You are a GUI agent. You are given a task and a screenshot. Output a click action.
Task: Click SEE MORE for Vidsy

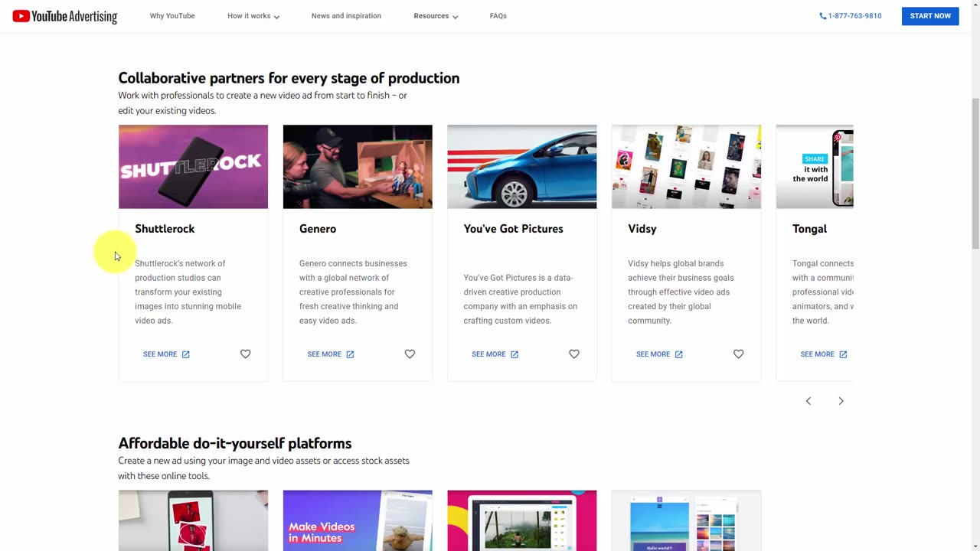click(x=659, y=354)
